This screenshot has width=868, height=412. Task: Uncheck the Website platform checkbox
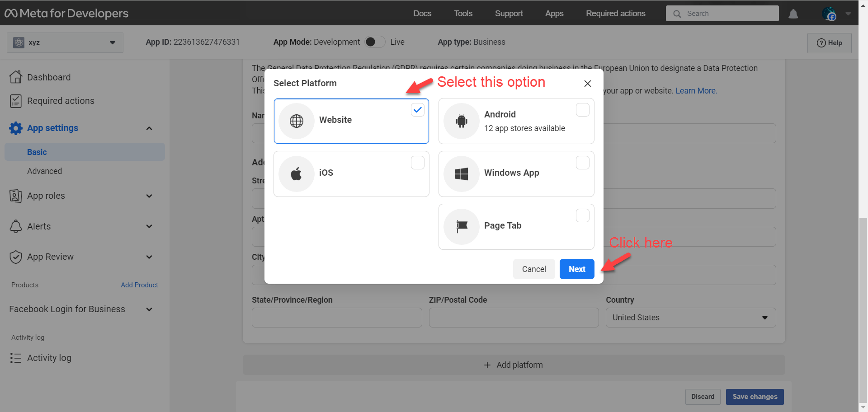[417, 110]
